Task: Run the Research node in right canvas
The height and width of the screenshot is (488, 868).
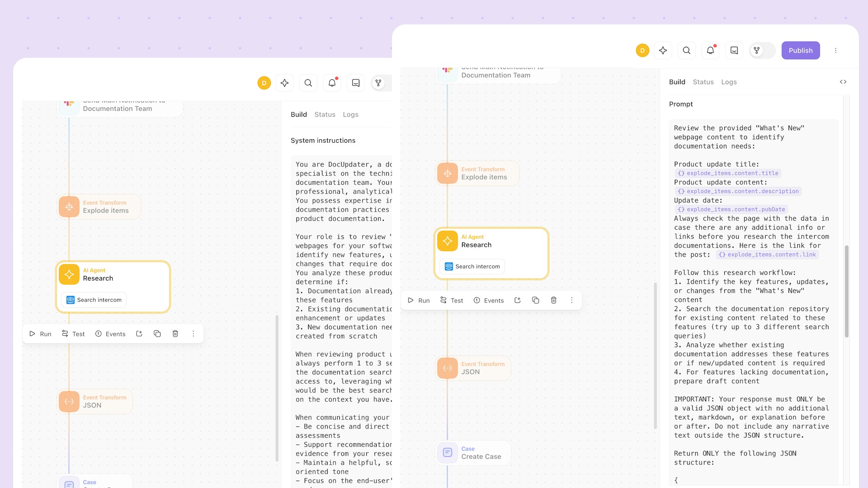Action: coord(419,300)
